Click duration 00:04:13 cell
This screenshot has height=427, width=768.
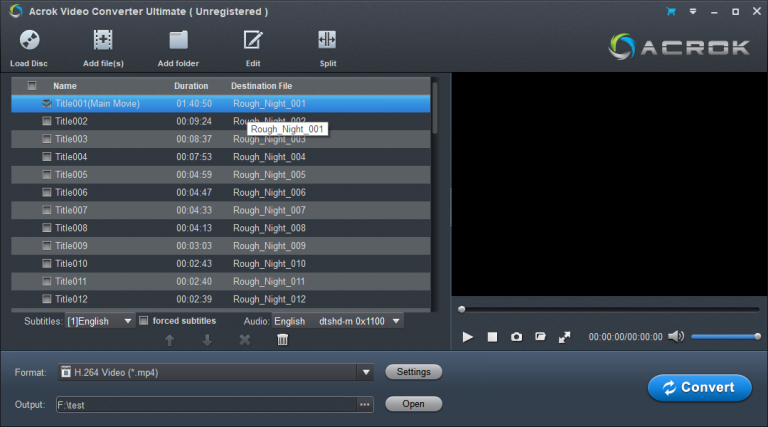(x=194, y=228)
